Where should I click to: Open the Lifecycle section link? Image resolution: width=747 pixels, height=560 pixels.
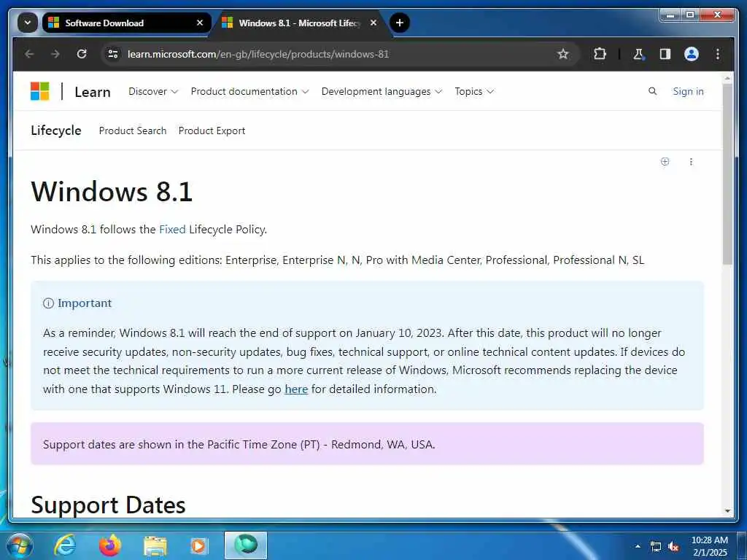click(55, 131)
